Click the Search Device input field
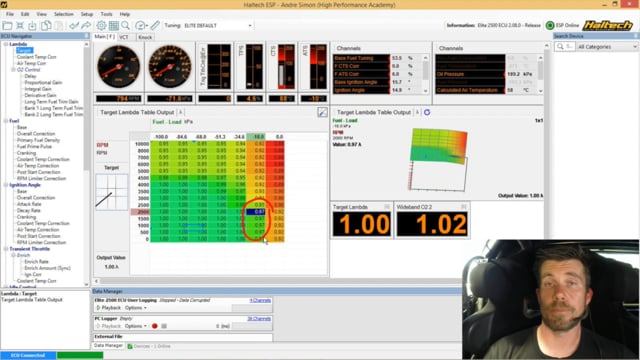Image resolution: width=640 pixels, height=360 pixels. click(569, 47)
